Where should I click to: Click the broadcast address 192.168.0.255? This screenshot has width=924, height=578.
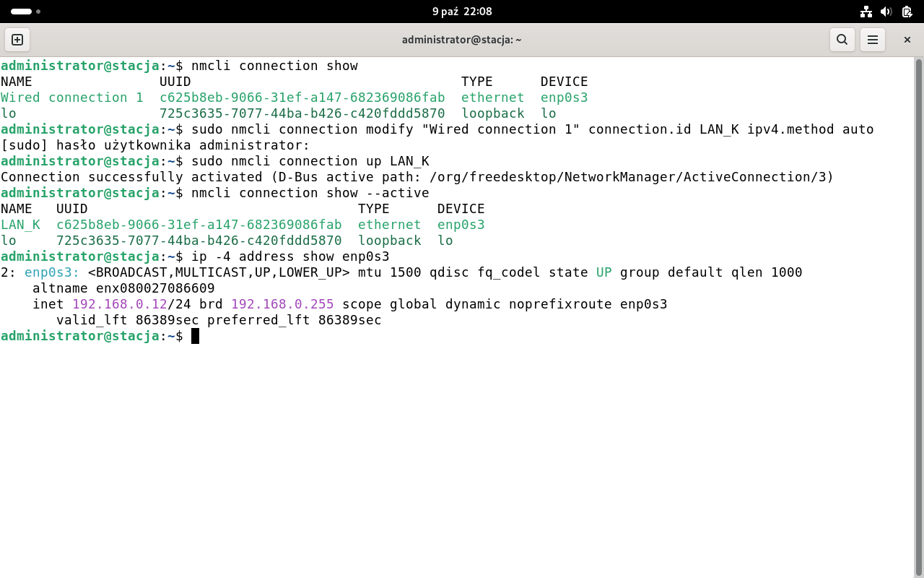tap(282, 304)
